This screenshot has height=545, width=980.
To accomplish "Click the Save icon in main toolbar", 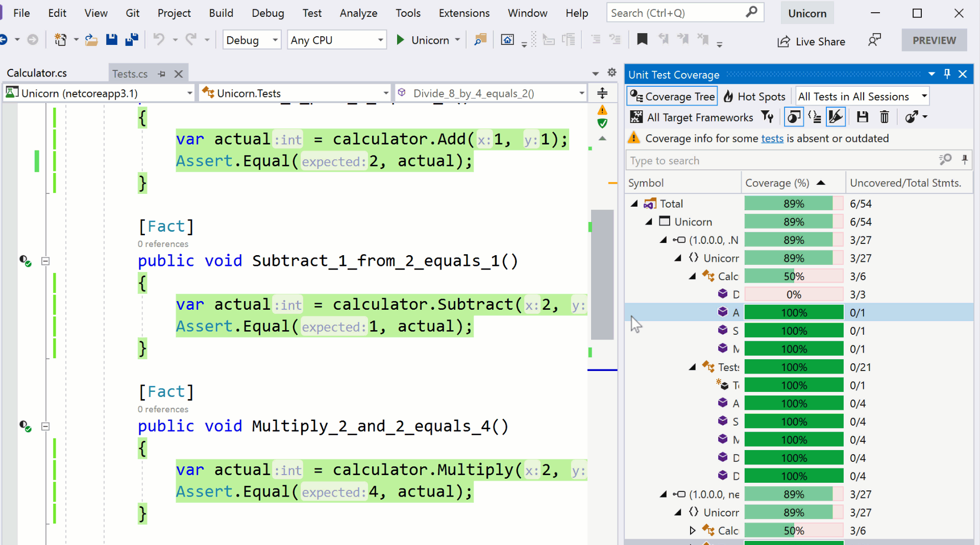I will [x=112, y=40].
